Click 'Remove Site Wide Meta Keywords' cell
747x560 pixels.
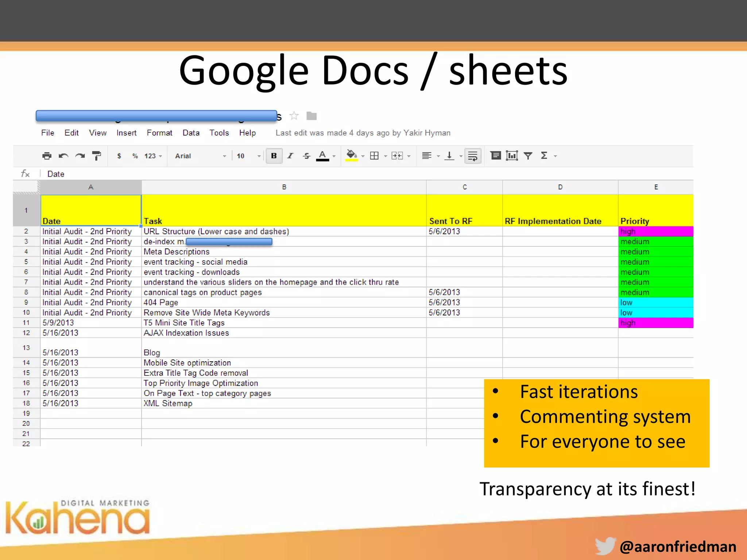point(284,313)
